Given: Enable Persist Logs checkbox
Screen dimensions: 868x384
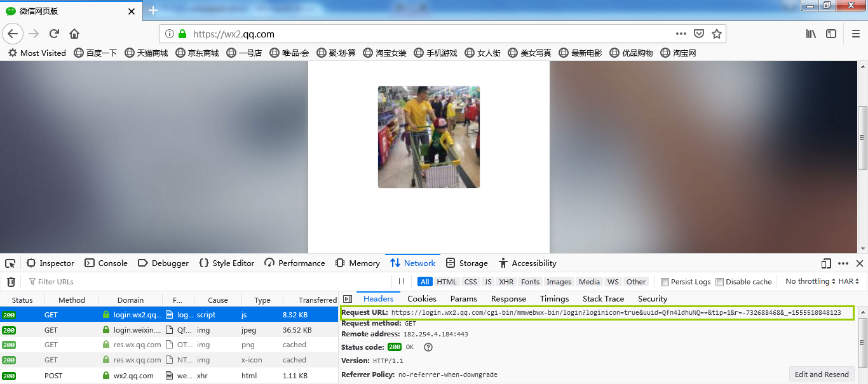Looking at the screenshot, I should pos(665,282).
